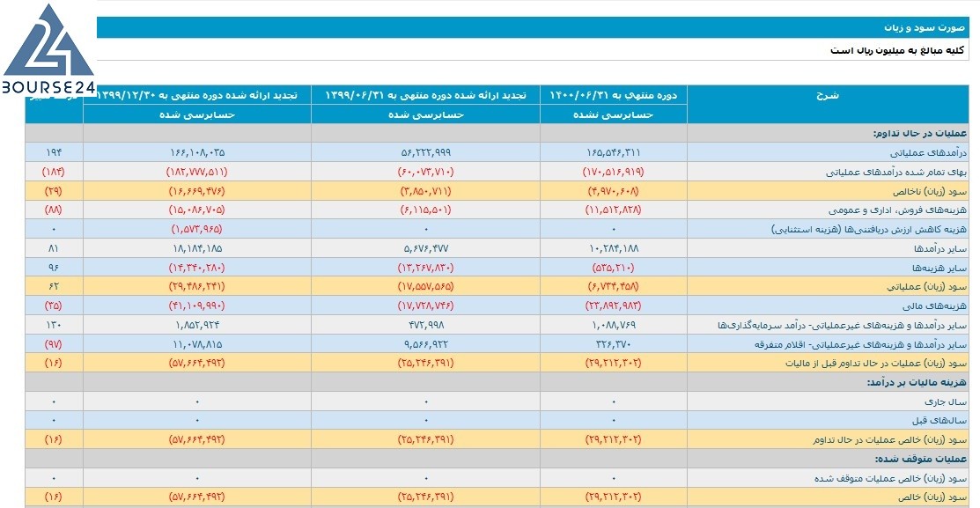Click the red value (۶۰,۰۷۳,۷۱۰)

point(425,172)
